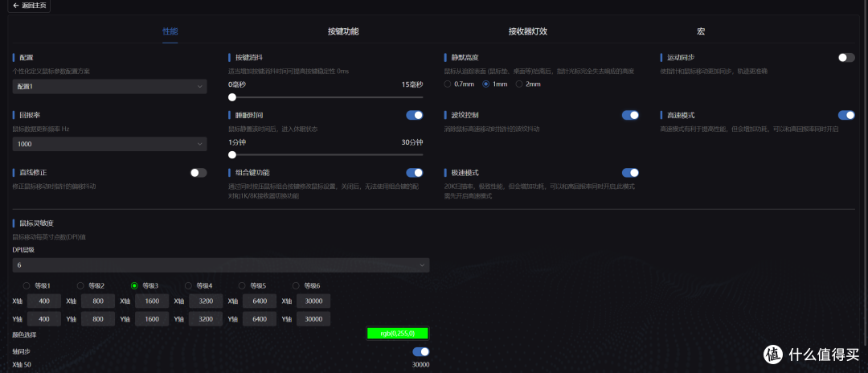Viewport: 868px width, 373px height.
Task: Click the X轴 50 label
Action: coord(22,365)
